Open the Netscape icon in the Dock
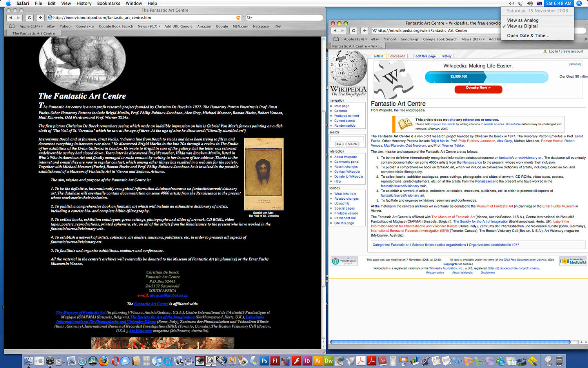The image size is (588, 368). tap(93, 361)
